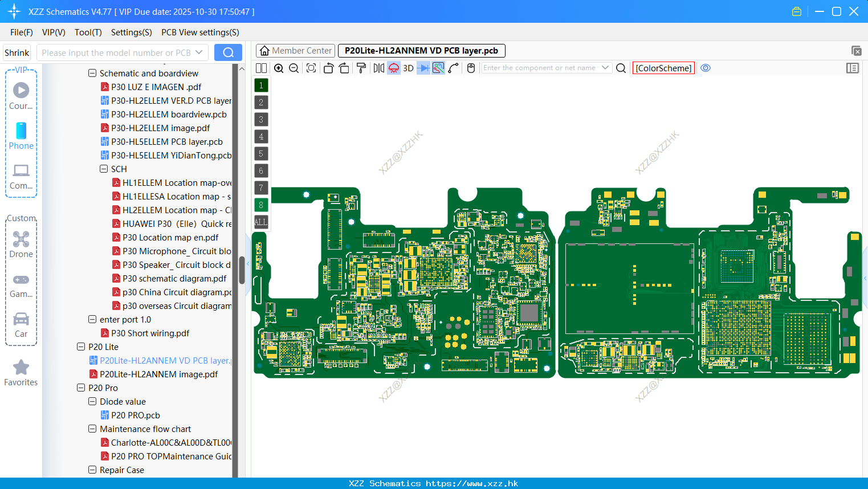Zoom out of the PCB view
868x489 pixels.
point(294,68)
